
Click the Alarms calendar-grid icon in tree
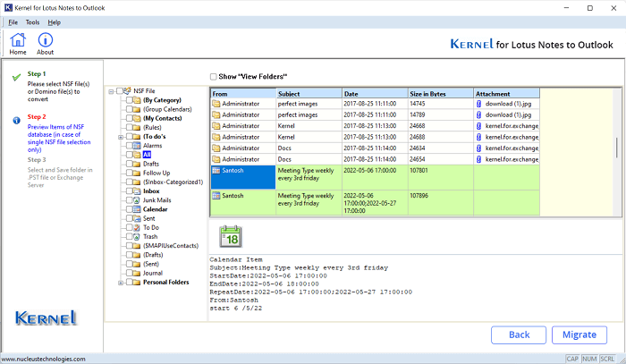point(137,146)
